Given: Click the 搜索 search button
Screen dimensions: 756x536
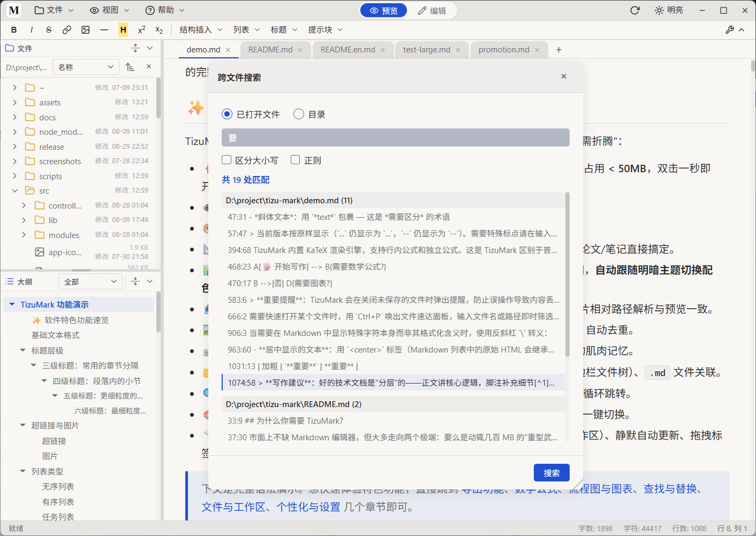Looking at the screenshot, I should pos(551,473).
